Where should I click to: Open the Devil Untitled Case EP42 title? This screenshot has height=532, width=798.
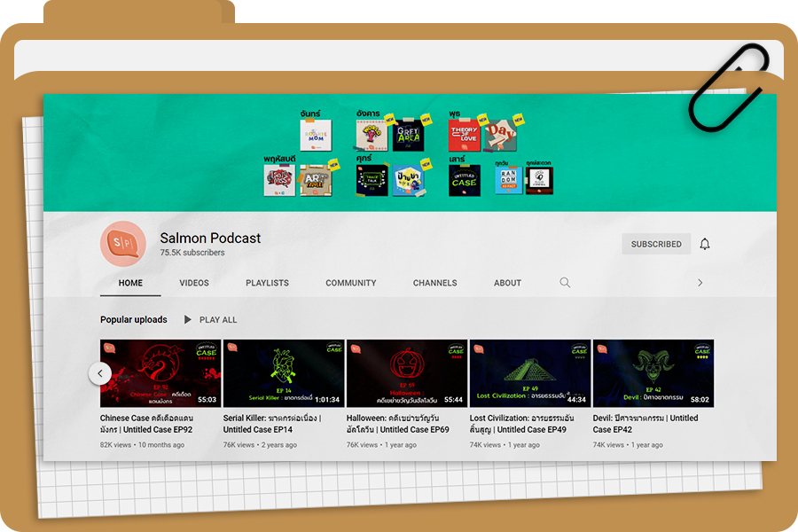tap(645, 424)
